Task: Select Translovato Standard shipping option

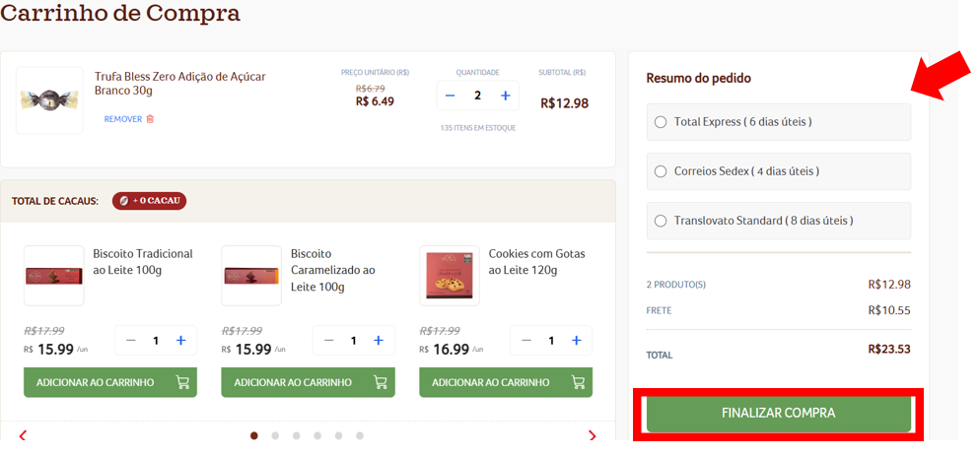Action: coord(779,221)
